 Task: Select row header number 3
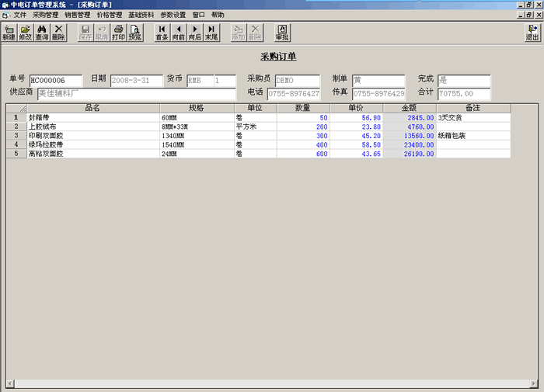pyautogui.click(x=16, y=136)
